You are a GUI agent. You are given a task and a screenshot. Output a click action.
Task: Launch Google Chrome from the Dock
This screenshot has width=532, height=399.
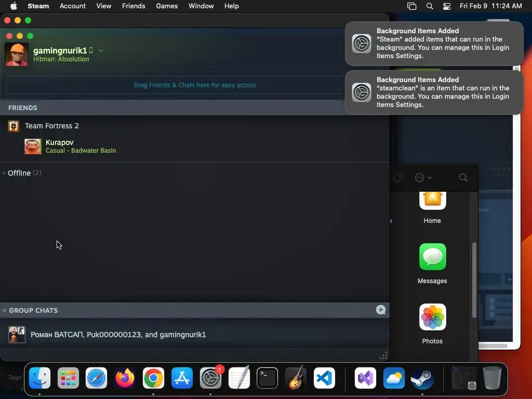[153, 378]
